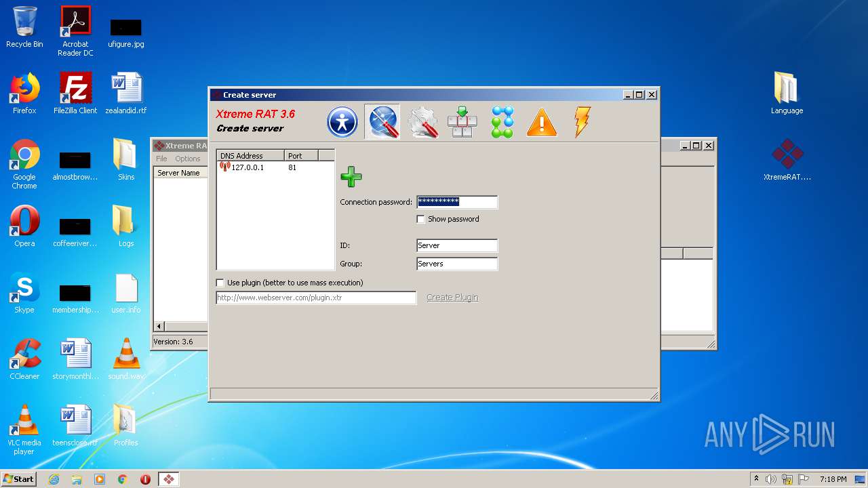Open the orange warning triangle page
Image resolution: width=868 pixels, height=488 pixels.
pyautogui.click(x=542, y=123)
